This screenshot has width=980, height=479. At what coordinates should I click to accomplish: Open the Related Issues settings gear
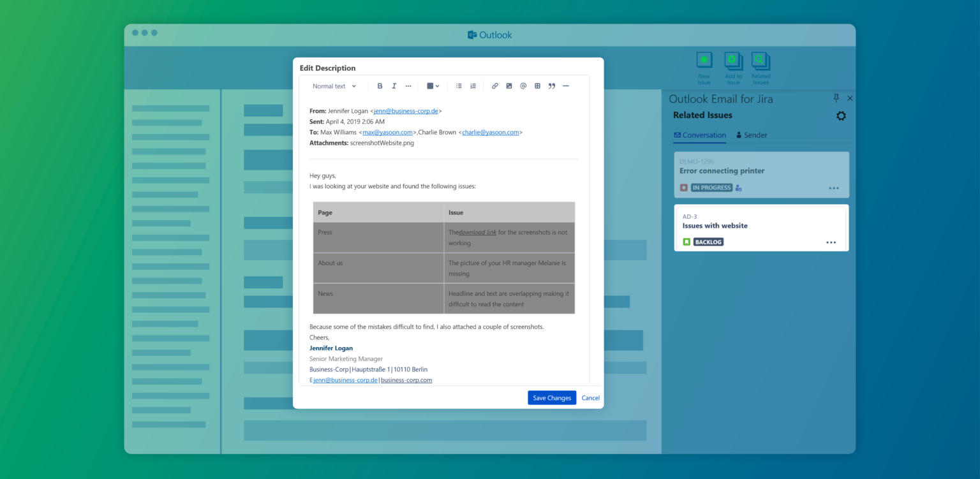[841, 115]
